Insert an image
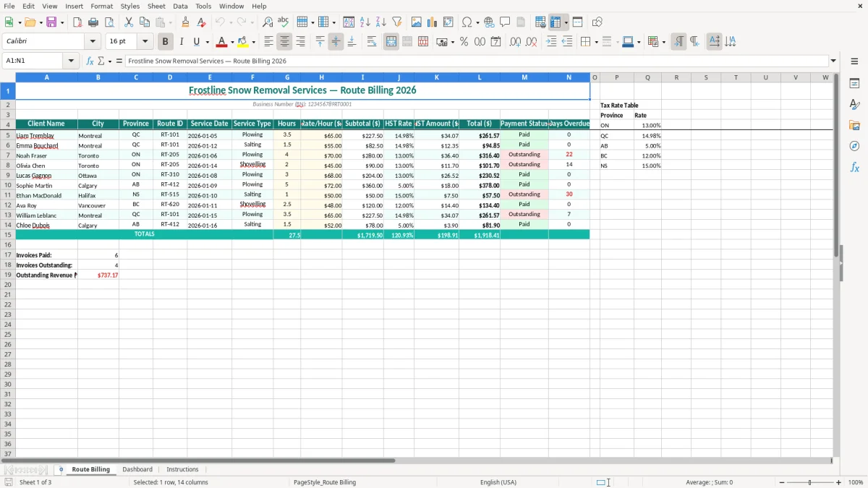Viewport: 868px width, 488px height. pyautogui.click(x=416, y=22)
